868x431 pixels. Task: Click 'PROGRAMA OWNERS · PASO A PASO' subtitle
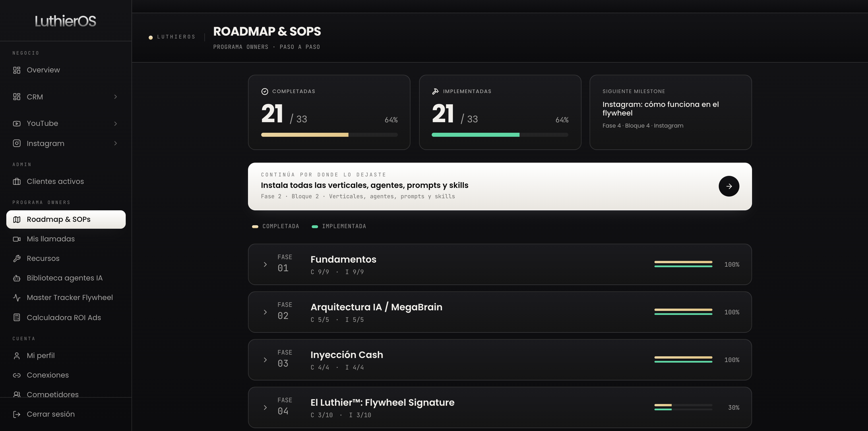pos(267,47)
